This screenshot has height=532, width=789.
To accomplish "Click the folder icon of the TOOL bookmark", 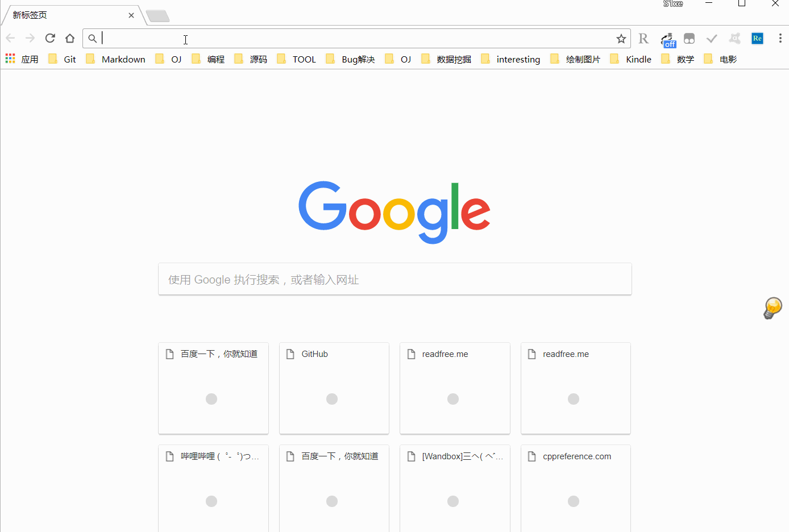I will (x=281, y=59).
